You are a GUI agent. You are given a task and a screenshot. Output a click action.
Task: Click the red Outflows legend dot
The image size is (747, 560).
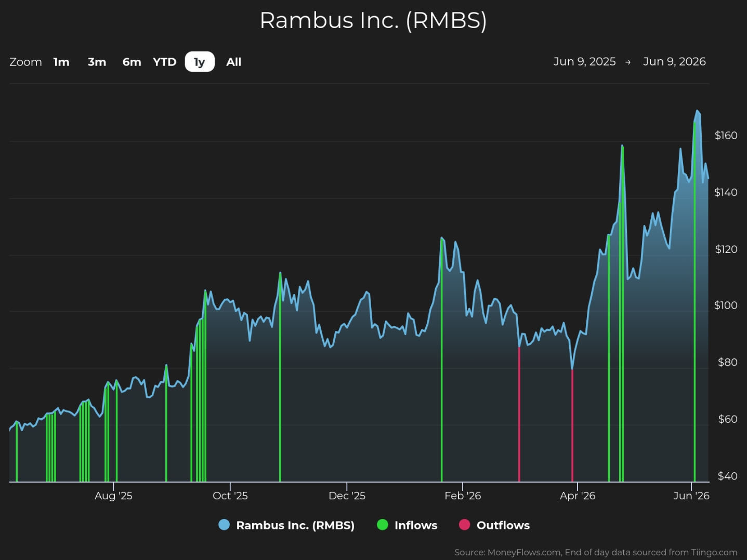click(x=464, y=525)
